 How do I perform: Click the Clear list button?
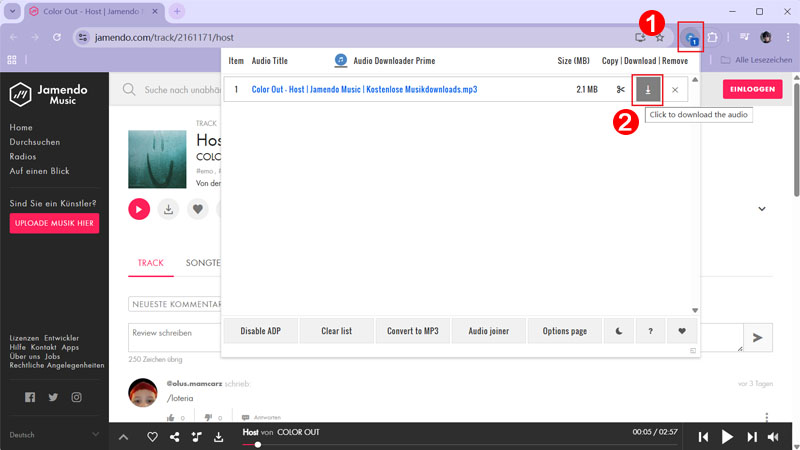tap(337, 331)
